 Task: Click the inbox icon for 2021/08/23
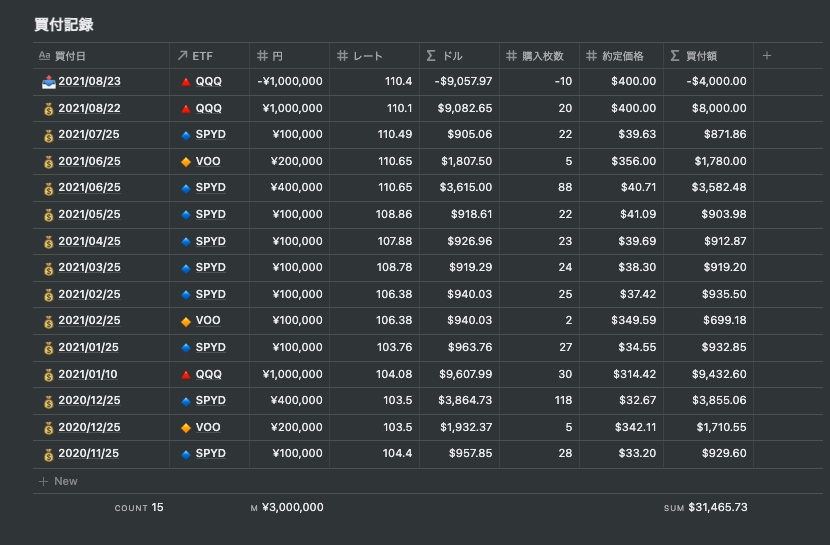pos(48,82)
